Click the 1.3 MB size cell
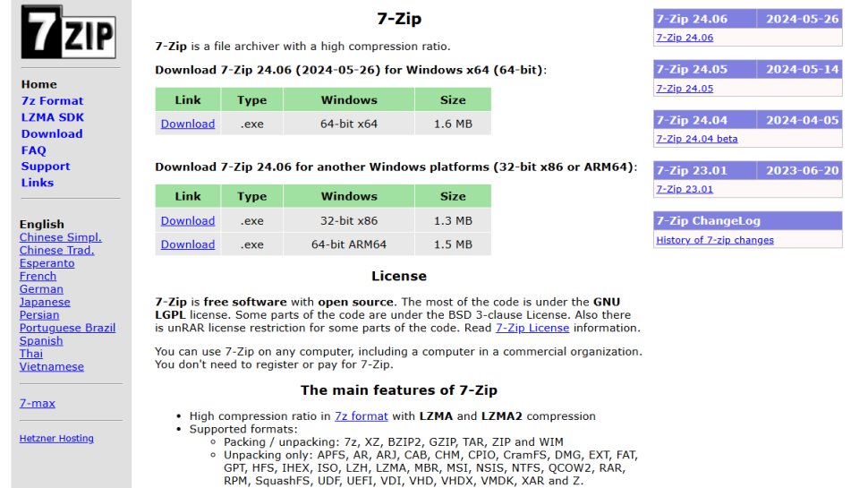Viewport: 868px width, 488px height. click(453, 220)
